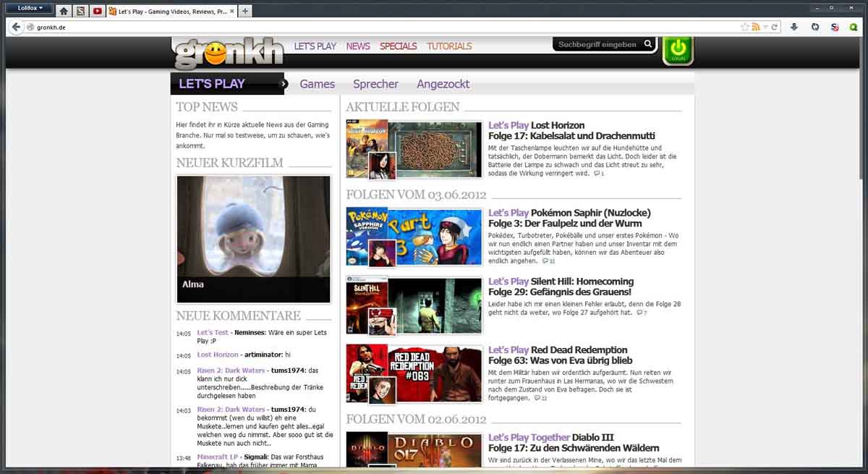The width and height of the screenshot is (868, 474).
Task: Open the 'Lost Horizon' comment link by artiminator
Action: coord(218,355)
